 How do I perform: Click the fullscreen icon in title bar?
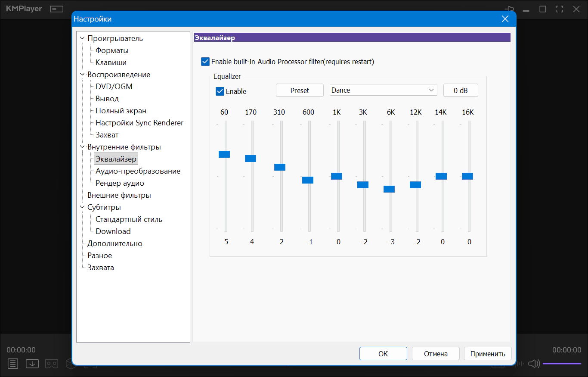point(560,9)
